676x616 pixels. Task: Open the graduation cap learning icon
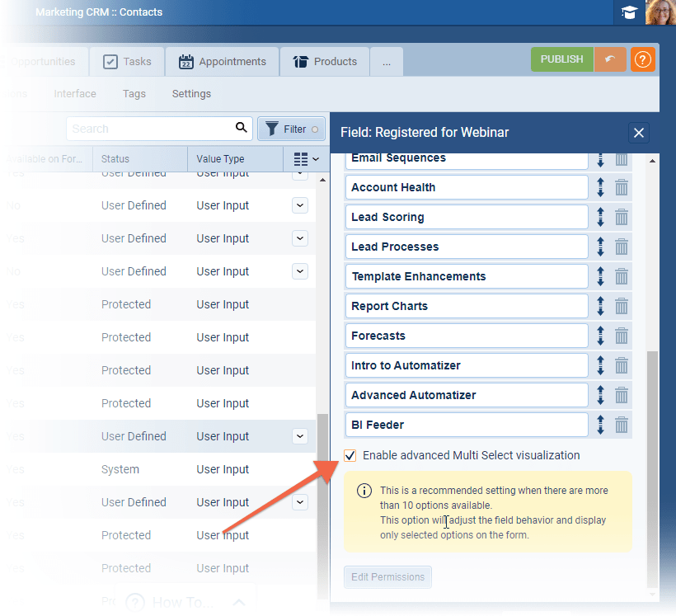tap(630, 12)
